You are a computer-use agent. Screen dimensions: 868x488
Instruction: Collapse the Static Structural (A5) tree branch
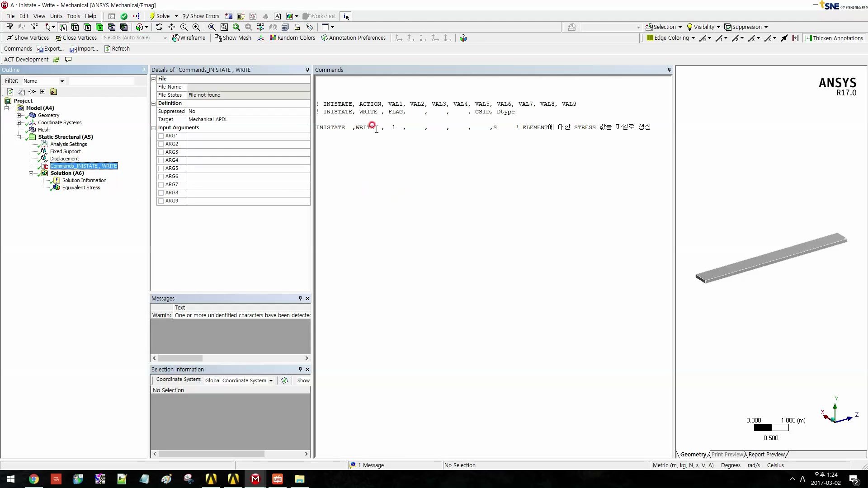[x=19, y=137]
